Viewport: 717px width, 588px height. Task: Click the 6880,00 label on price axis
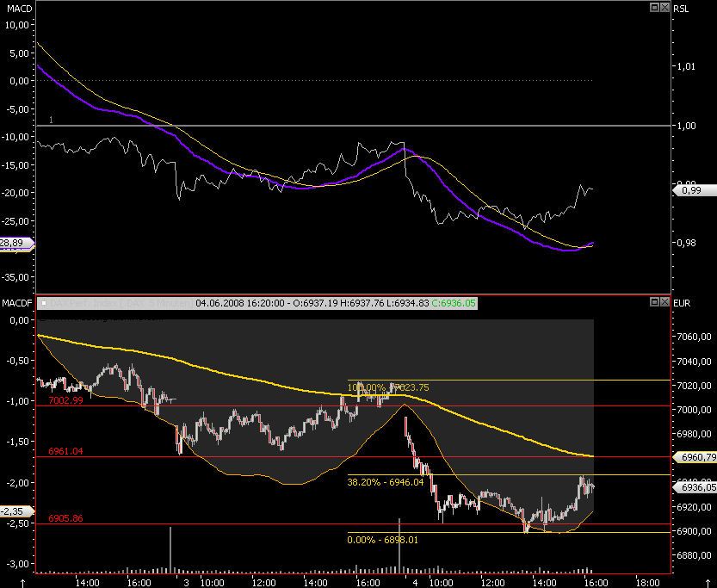(x=694, y=555)
